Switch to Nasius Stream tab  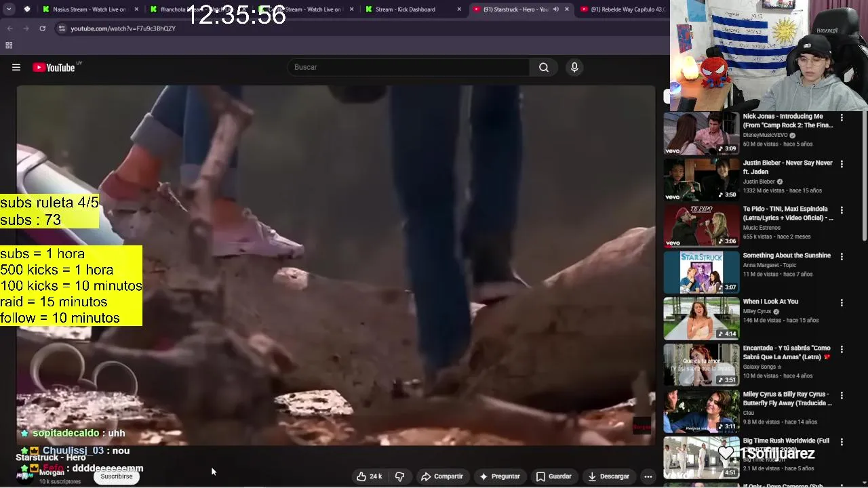point(90,9)
